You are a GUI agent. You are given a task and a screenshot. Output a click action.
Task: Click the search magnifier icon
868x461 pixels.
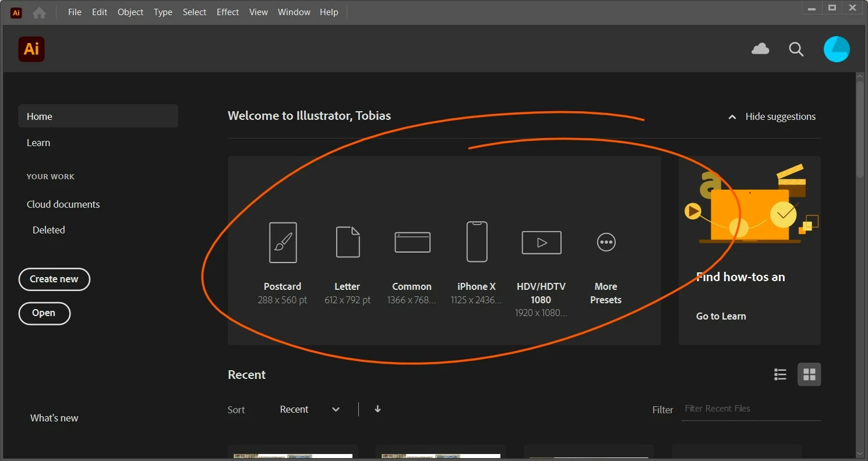click(x=796, y=49)
